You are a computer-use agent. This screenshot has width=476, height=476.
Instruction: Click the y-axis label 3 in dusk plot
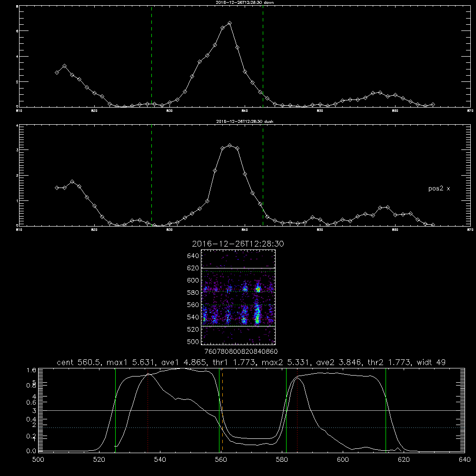[x=17, y=150]
